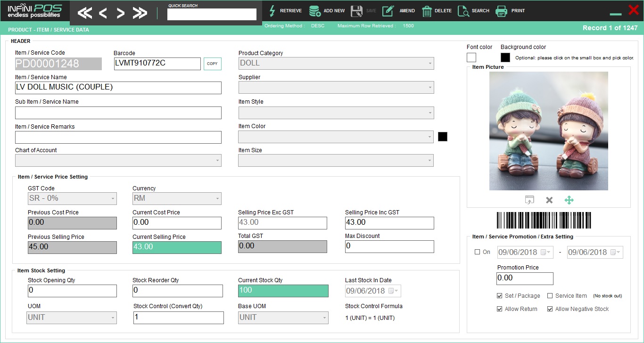The width and height of the screenshot is (644, 343).
Task: Click the Amend pencil icon
Action: (x=388, y=11)
